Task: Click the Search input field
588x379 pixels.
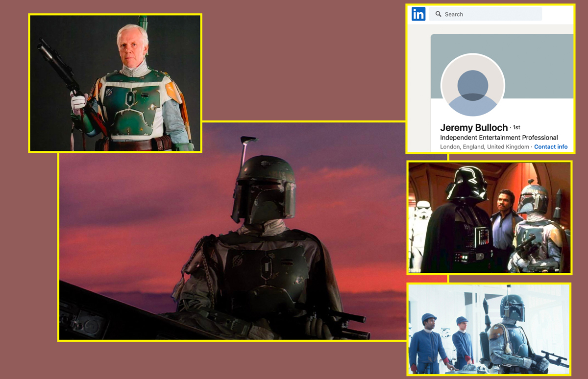Action: pos(486,14)
